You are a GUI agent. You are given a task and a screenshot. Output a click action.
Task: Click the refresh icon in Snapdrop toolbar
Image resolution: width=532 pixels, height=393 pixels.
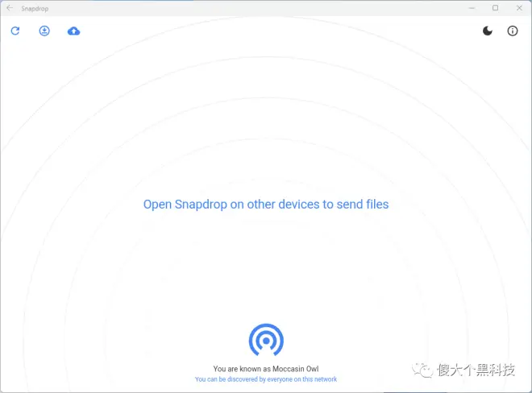pos(15,31)
